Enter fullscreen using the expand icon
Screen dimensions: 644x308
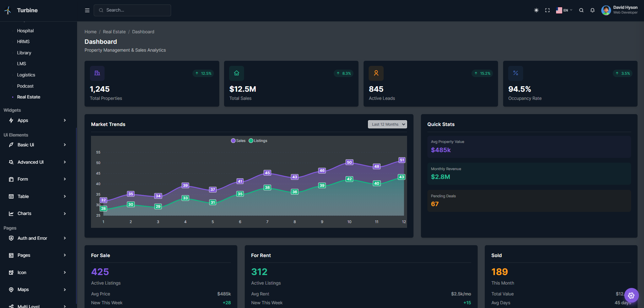tap(547, 10)
